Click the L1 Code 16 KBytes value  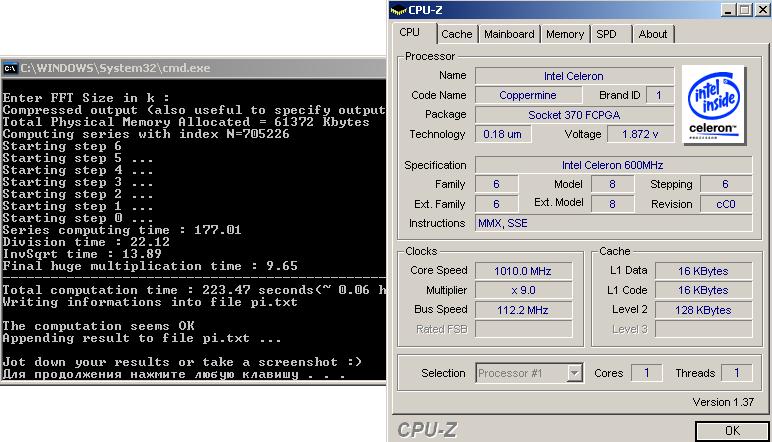704,290
